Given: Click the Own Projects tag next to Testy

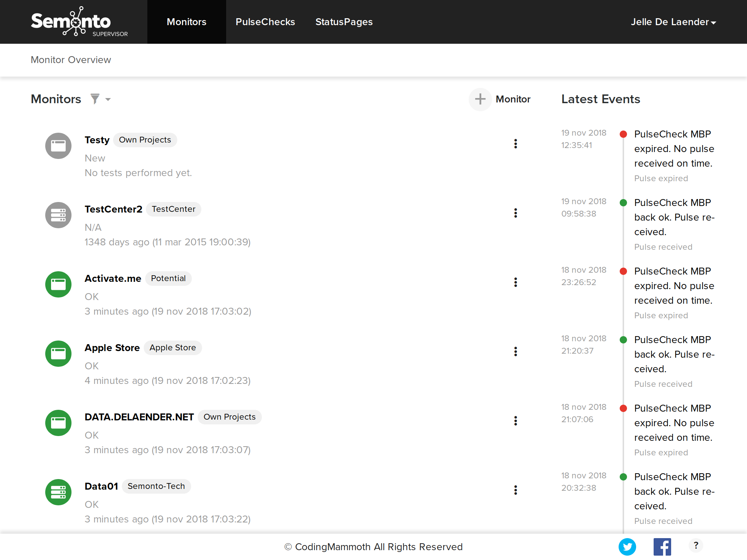Looking at the screenshot, I should tap(145, 140).
